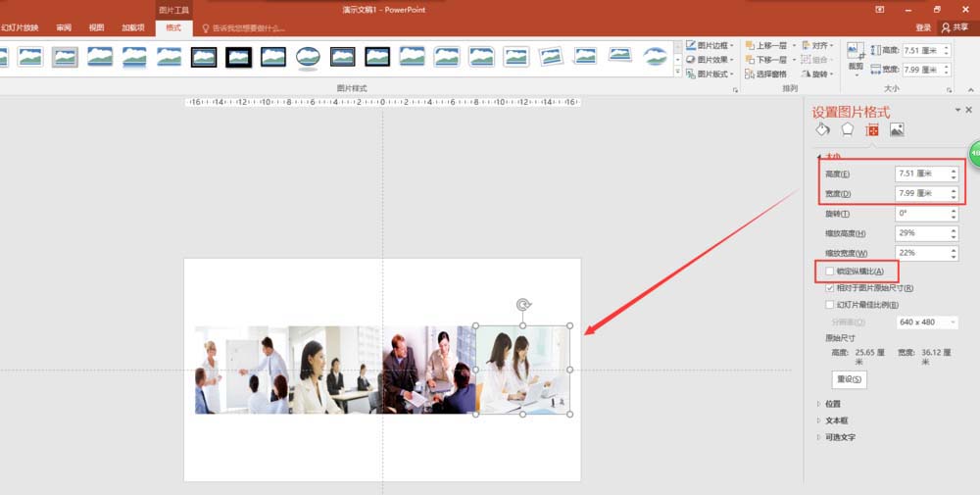Click the 宽度(D) input field in pane
Viewport: 980px width, 495px height.
pyautogui.click(x=926, y=194)
